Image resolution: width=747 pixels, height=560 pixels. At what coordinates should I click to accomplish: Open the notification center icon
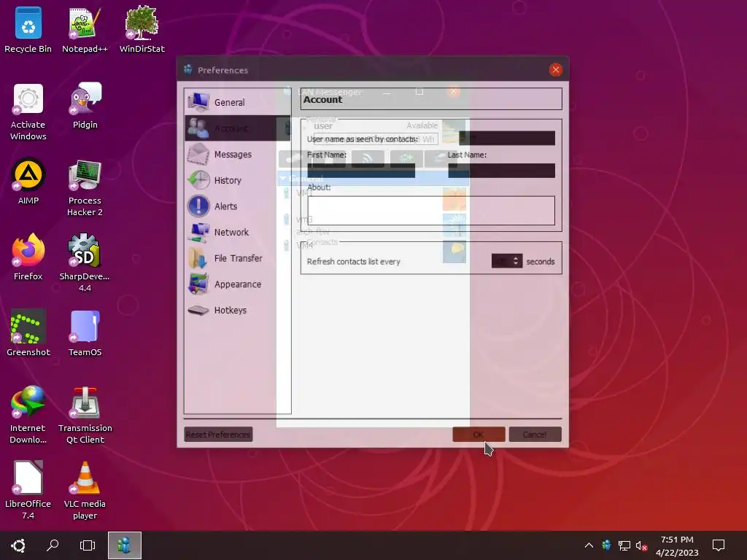coord(719,545)
